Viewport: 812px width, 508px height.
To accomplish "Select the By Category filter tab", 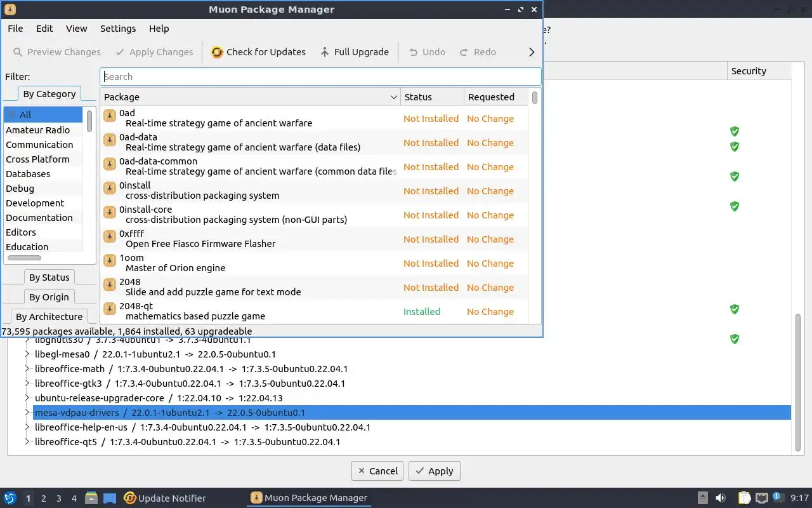I will 49,94.
